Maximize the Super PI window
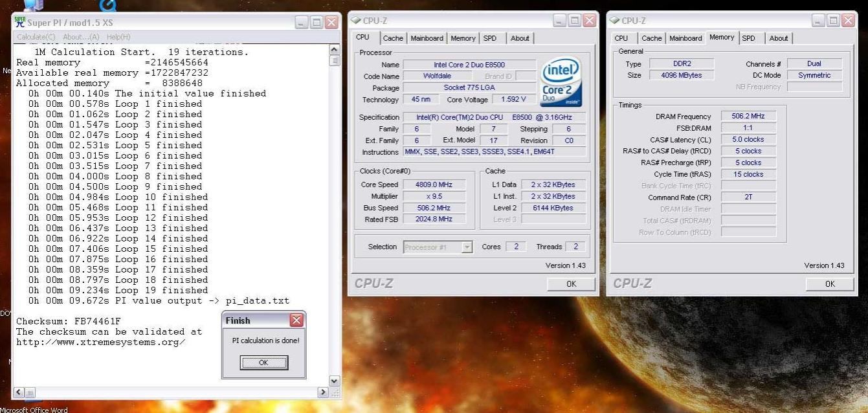This screenshot has height=413, width=868. [x=317, y=23]
